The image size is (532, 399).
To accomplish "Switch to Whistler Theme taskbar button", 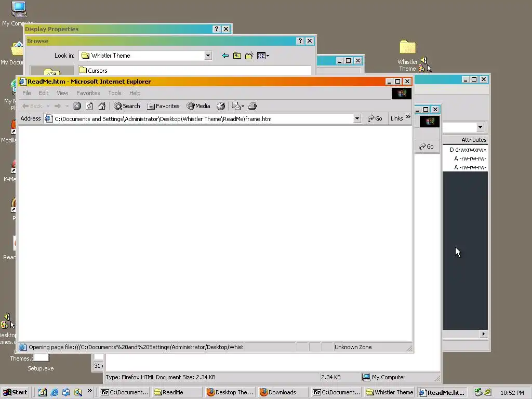I will [389, 392].
